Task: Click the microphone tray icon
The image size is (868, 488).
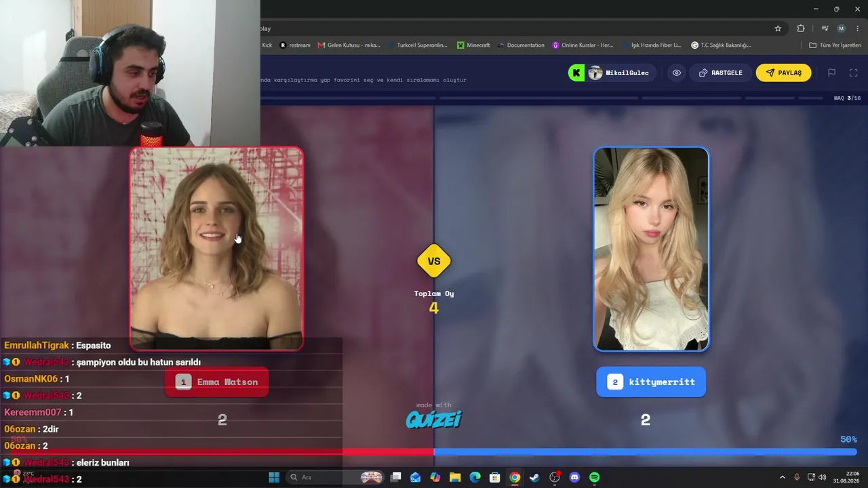Action: tap(797, 477)
